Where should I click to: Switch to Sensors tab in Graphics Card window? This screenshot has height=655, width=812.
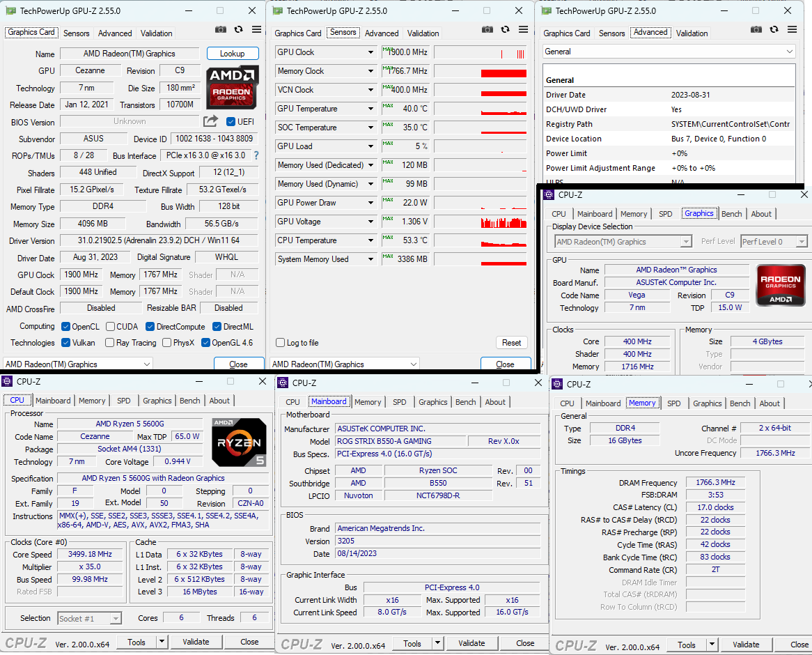(76, 33)
